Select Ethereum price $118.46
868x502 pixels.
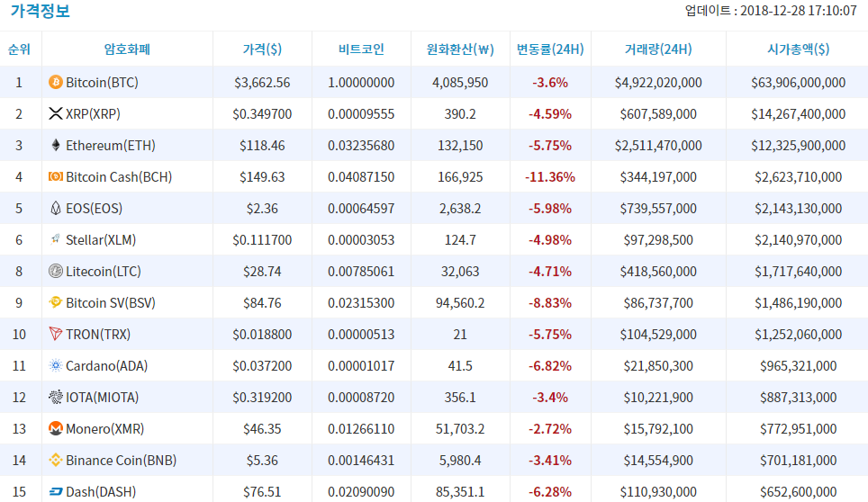262,146
